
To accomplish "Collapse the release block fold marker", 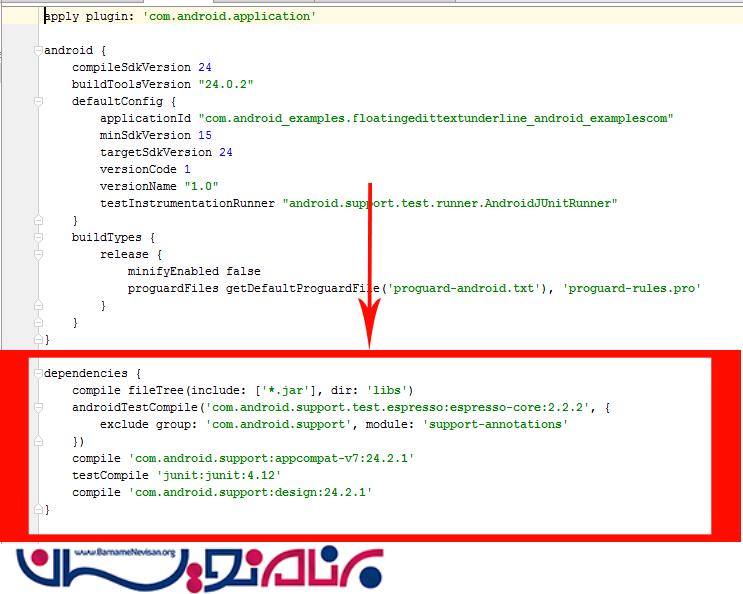I will 38,254.
